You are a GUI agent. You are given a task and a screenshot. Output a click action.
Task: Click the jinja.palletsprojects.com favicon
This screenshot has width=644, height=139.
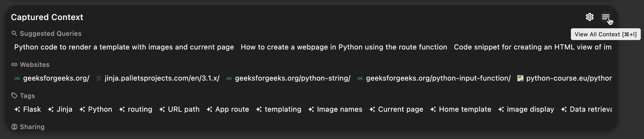(x=99, y=78)
